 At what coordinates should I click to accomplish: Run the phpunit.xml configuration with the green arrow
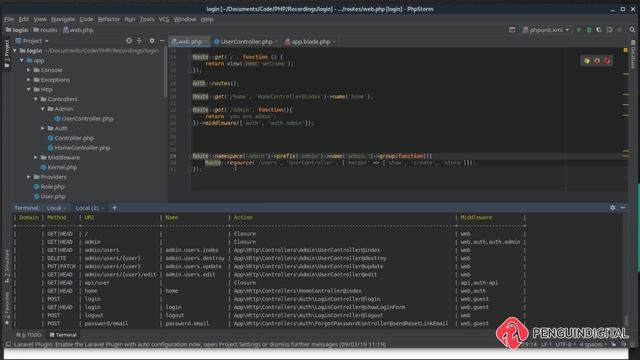point(578,30)
